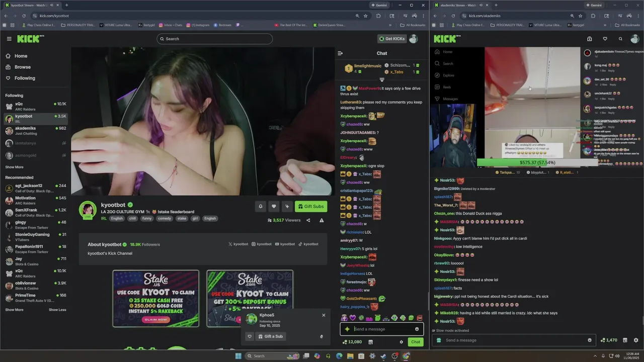The image size is (644, 362).
Task: Reload the kyootbot page
Action: (23, 16)
